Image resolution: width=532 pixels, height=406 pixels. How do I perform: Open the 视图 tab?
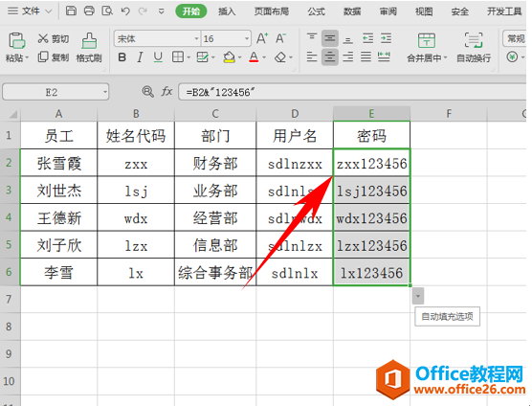[x=424, y=11]
